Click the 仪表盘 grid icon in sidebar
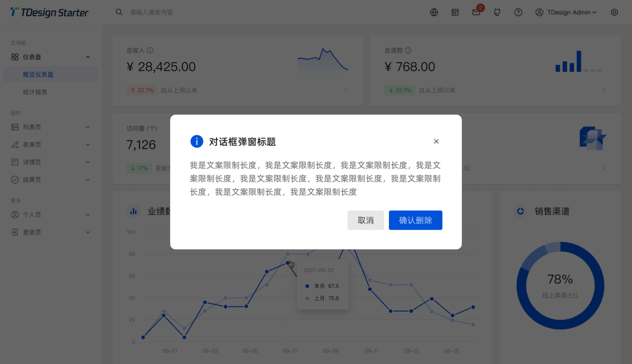Image resolution: width=632 pixels, height=364 pixels. [x=13, y=57]
